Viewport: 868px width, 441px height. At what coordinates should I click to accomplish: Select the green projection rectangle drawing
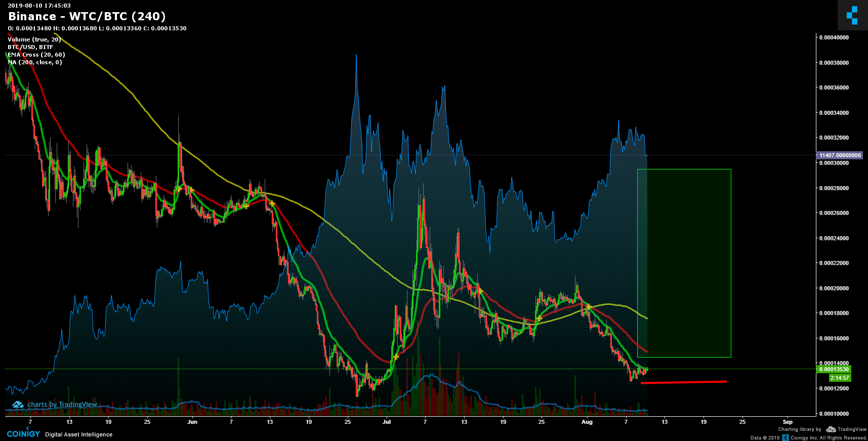684,263
